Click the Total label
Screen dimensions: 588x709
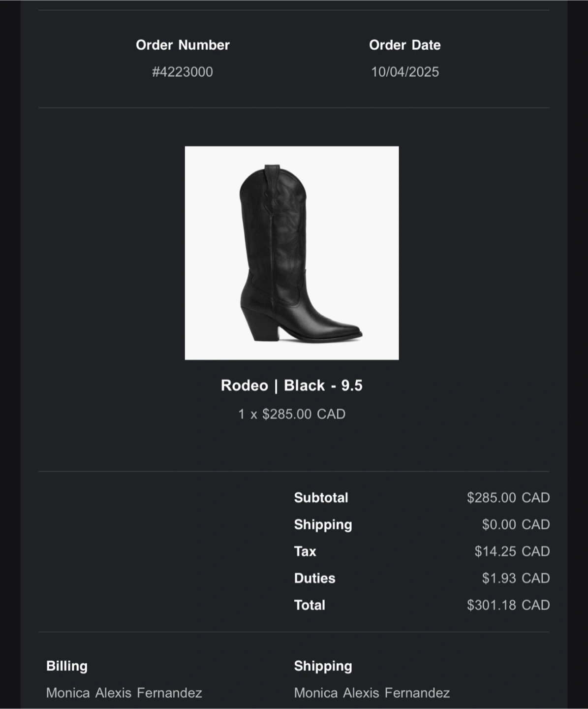tap(309, 605)
